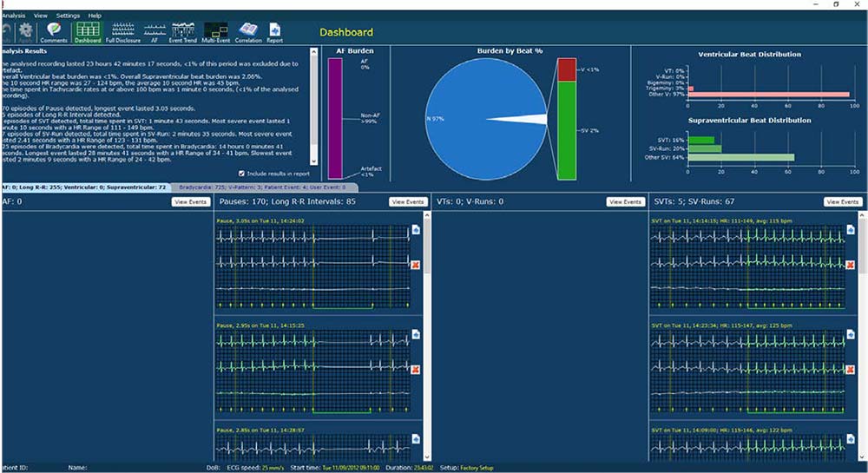Select the Pause 2.85s ECG strip
Viewport: 868px width, 473px height.
click(x=313, y=447)
